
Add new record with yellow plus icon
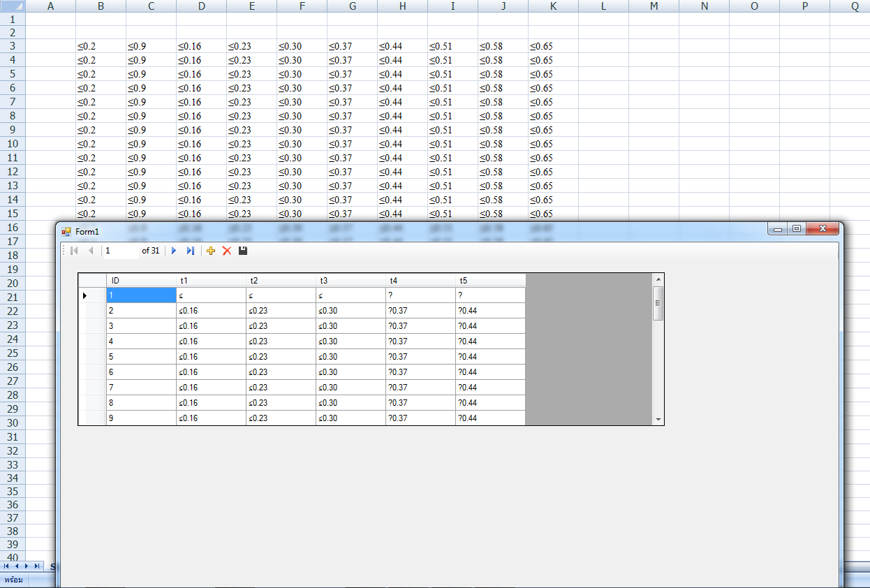pyautogui.click(x=211, y=251)
